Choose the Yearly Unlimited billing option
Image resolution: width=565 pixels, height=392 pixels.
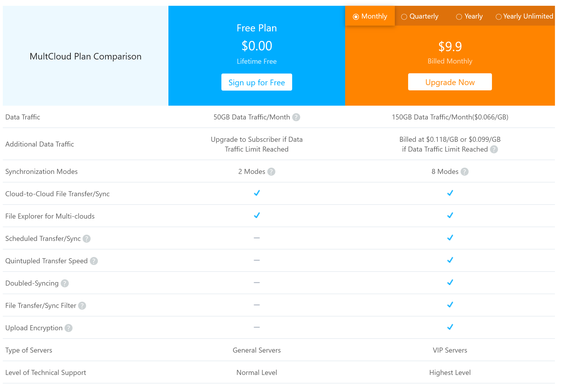(x=498, y=17)
